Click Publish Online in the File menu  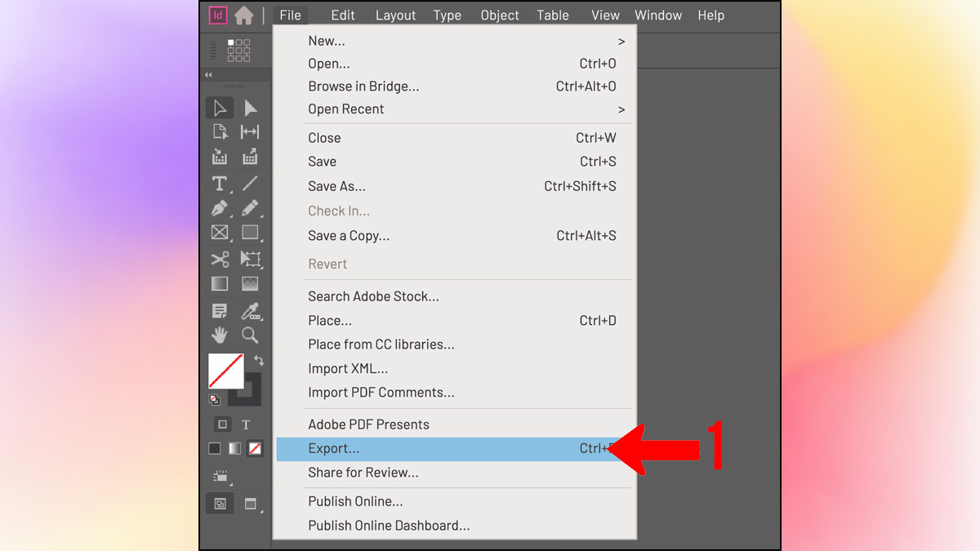point(355,501)
